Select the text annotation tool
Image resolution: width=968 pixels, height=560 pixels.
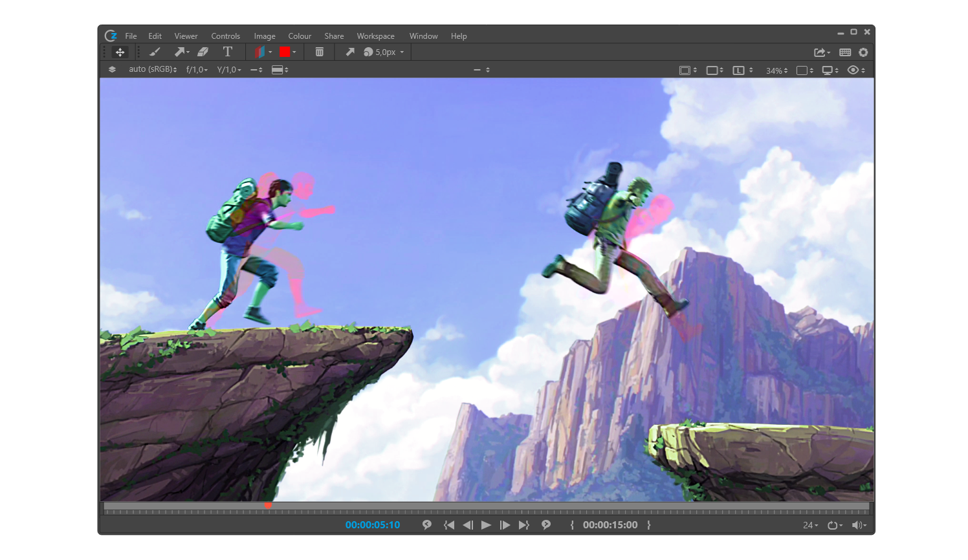tap(227, 52)
